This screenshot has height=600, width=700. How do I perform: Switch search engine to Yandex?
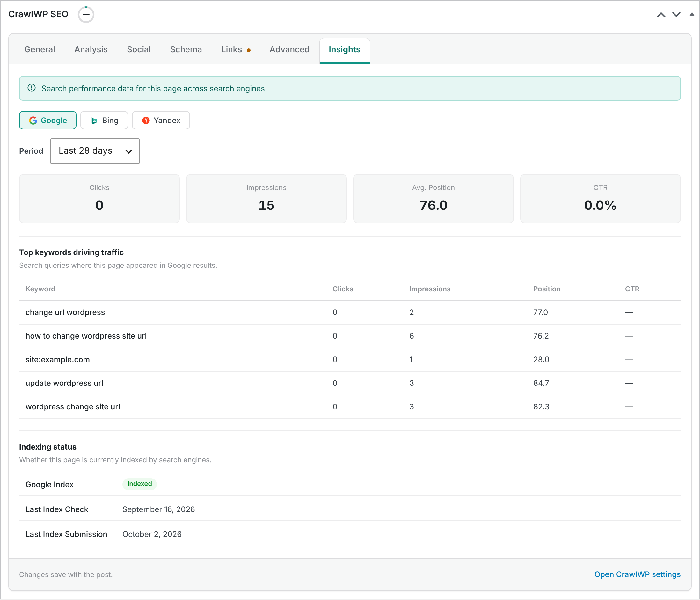tap(161, 120)
